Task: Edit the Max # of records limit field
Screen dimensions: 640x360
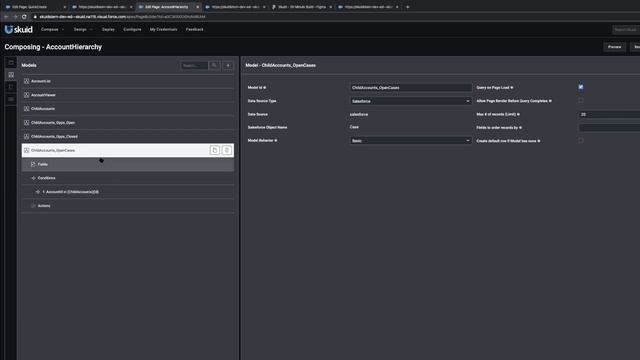Action: click(609, 115)
